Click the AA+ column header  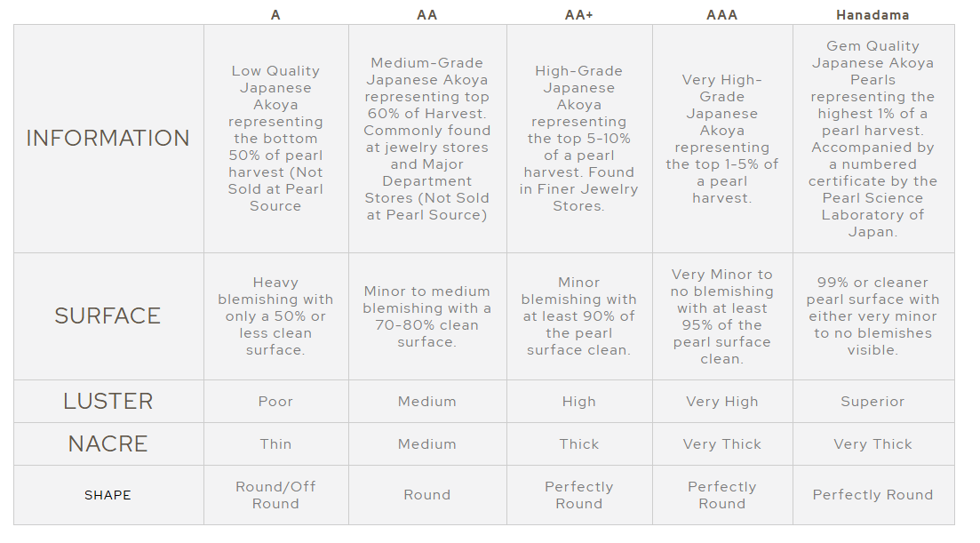click(578, 15)
